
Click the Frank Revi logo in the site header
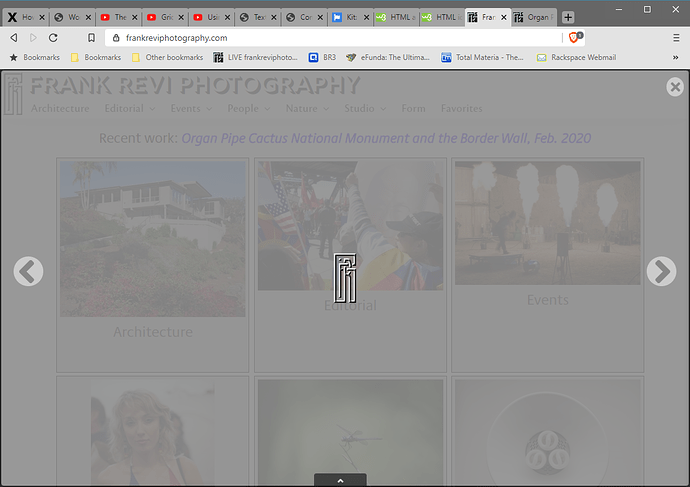13,94
